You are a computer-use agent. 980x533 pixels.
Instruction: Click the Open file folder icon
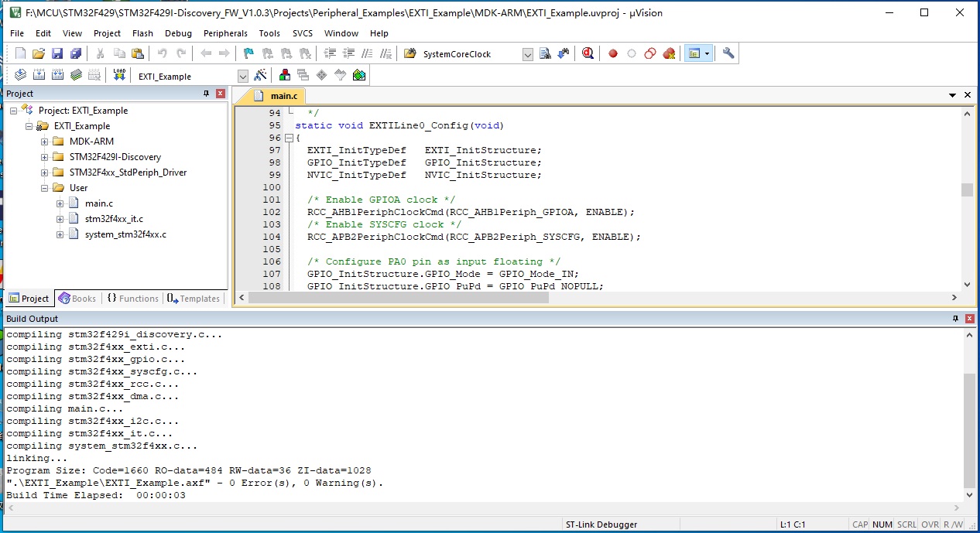click(x=39, y=53)
